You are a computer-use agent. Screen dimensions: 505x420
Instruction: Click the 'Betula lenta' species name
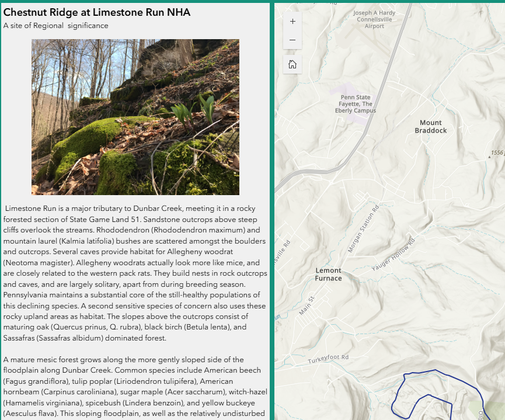[x=206, y=327]
